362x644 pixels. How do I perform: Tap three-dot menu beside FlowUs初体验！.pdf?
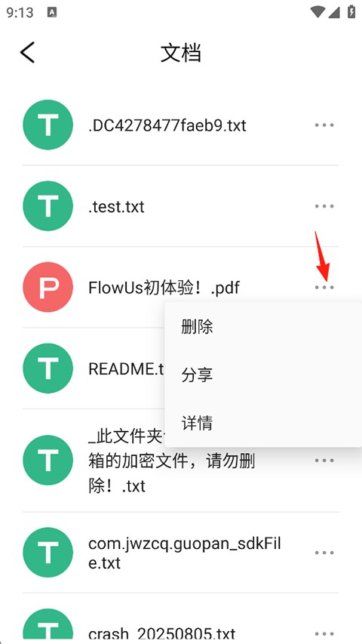point(324,288)
